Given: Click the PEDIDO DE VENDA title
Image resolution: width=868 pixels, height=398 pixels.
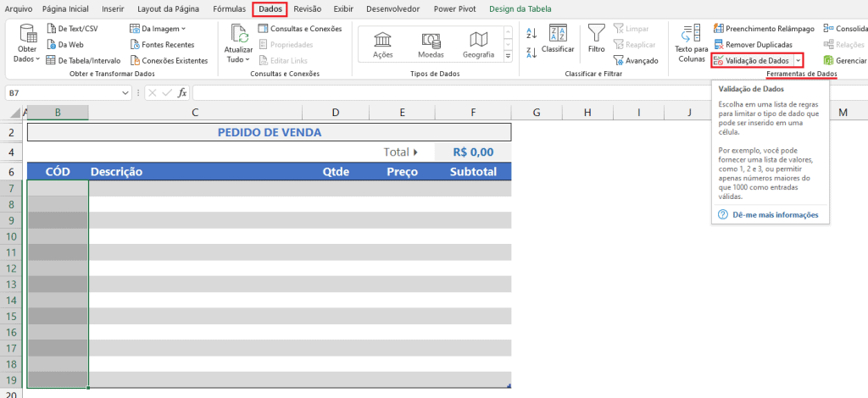Looking at the screenshot, I should pyautogui.click(x=269, y=133).
